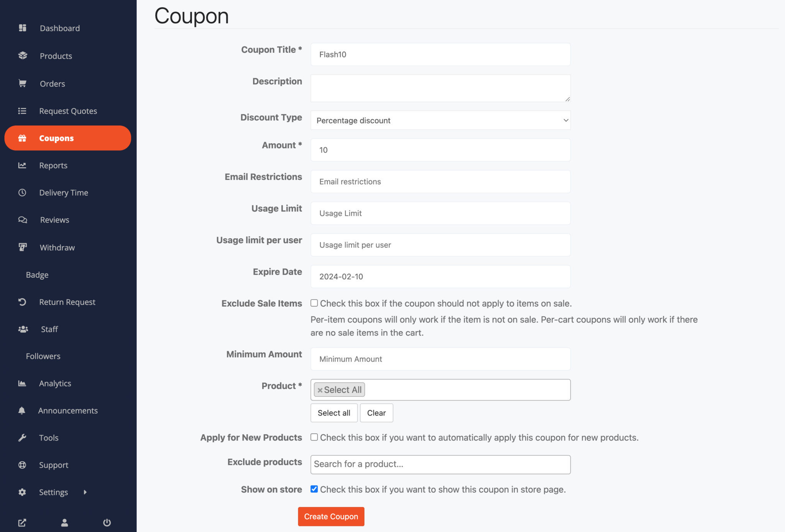
Task: Click the Announcements bell icon
Action: (x=22, y=410)
